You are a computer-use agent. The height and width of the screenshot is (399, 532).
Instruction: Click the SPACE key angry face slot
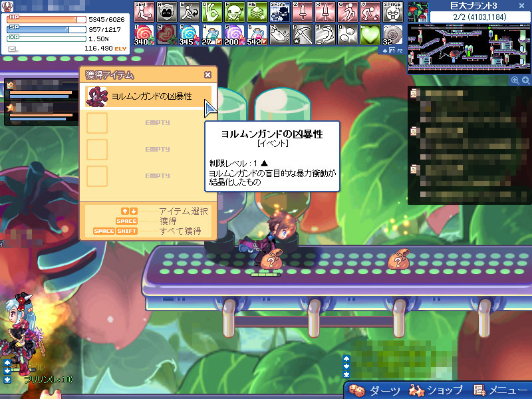[x=393, y=11]
